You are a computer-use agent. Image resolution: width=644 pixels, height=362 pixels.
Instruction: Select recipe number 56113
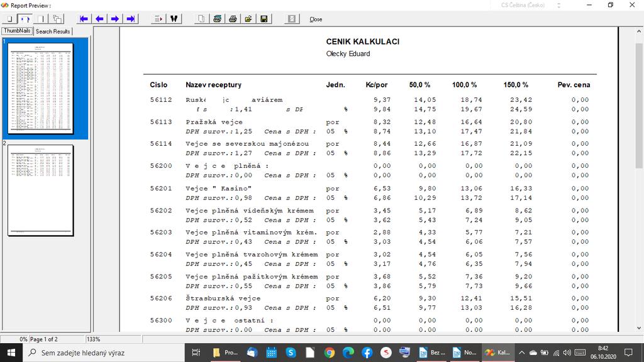(161, 122)
